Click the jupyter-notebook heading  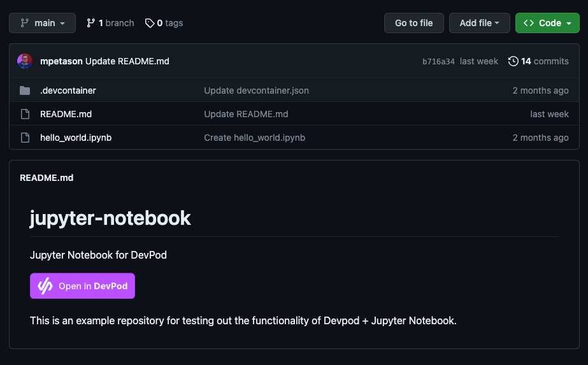pos(110,218)
